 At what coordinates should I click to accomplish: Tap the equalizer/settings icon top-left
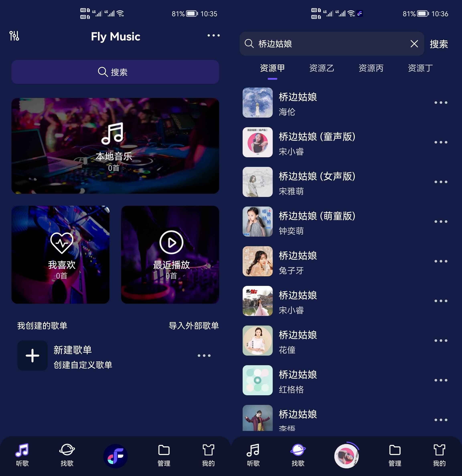pyautogui.click(x=14, y=37)
